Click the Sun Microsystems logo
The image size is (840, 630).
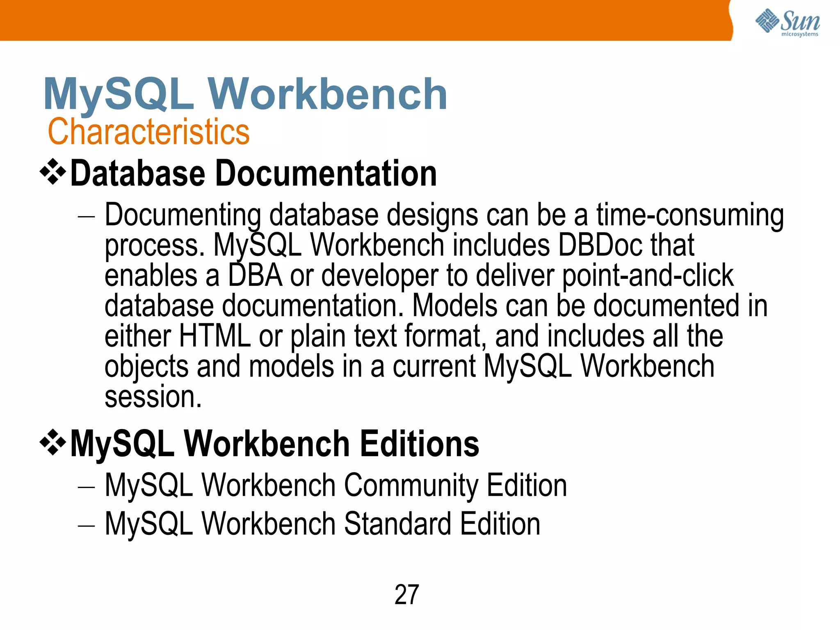click(787, 21)
